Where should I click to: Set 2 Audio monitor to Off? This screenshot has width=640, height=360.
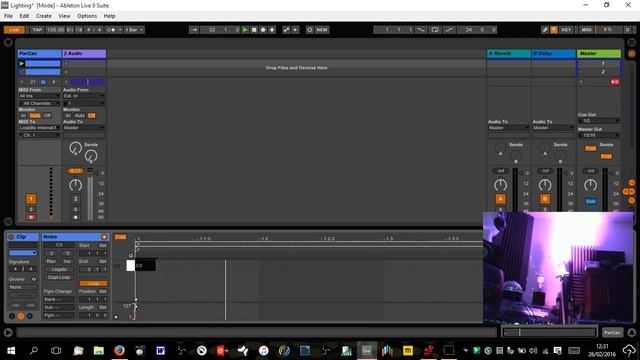pyautogui.click(x=91, y=116)
